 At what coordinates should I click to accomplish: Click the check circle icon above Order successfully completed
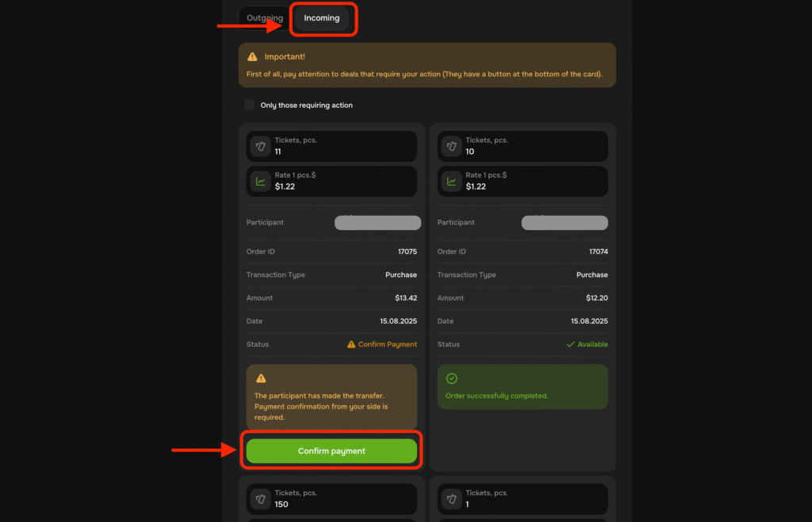point(452,379)
